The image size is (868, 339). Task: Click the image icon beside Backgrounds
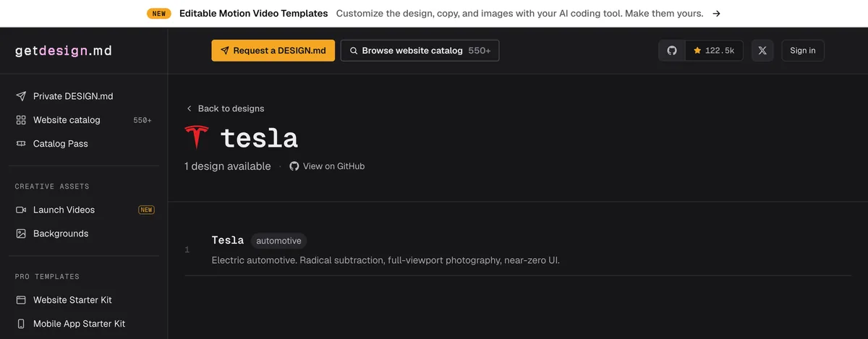pyautogui.click(x=21, y=233)
